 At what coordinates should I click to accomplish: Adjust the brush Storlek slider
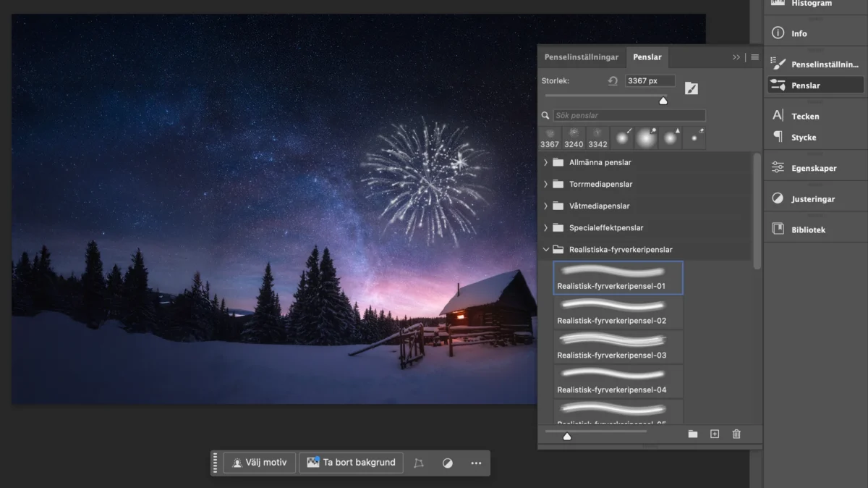pyautogui.click(x=663, y=99)
